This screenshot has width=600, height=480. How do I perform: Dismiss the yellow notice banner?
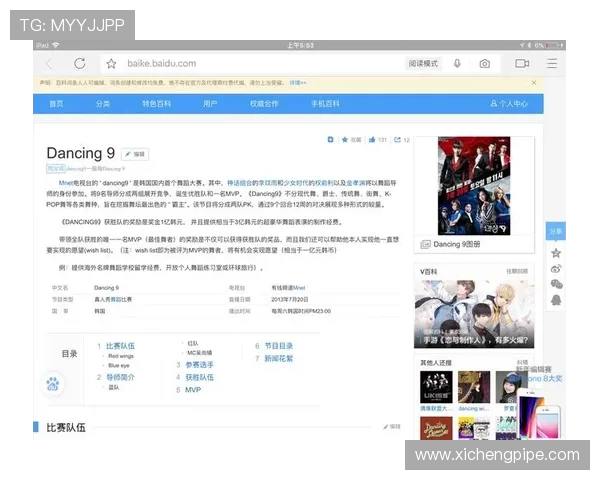pyautogui.click(x=534, y=83)
